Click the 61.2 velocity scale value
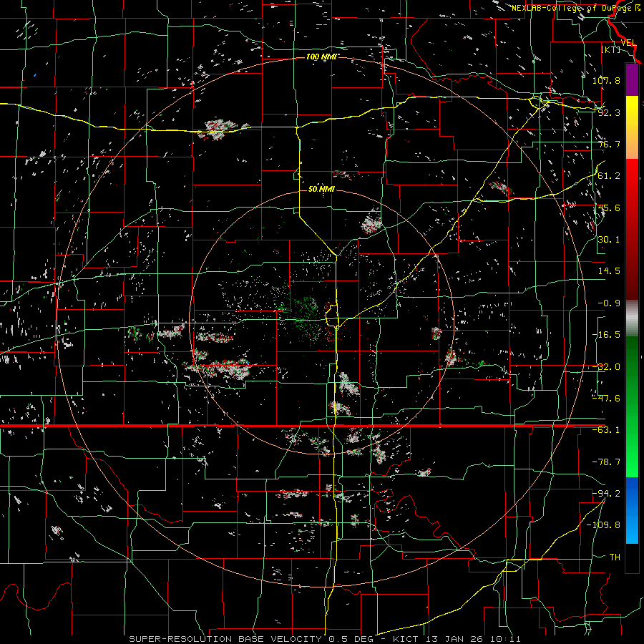 coord(609,176)
